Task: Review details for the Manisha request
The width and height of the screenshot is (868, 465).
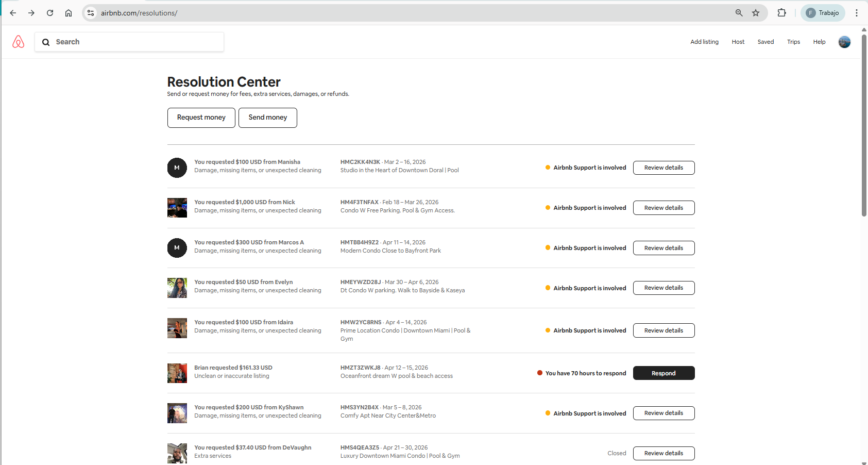Action: (x=663, y=168)
